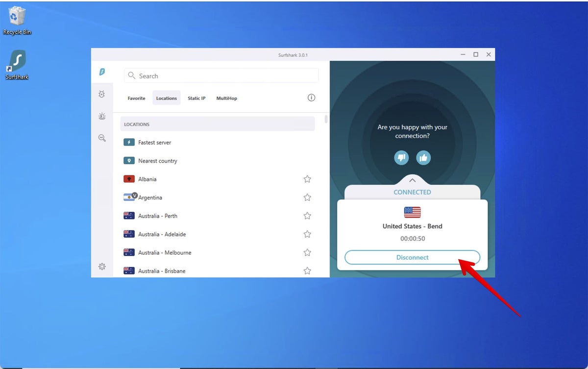588x369 pixels.
Task: Click the flag icon for Australia - Melbourne
Action: point(129,252)
